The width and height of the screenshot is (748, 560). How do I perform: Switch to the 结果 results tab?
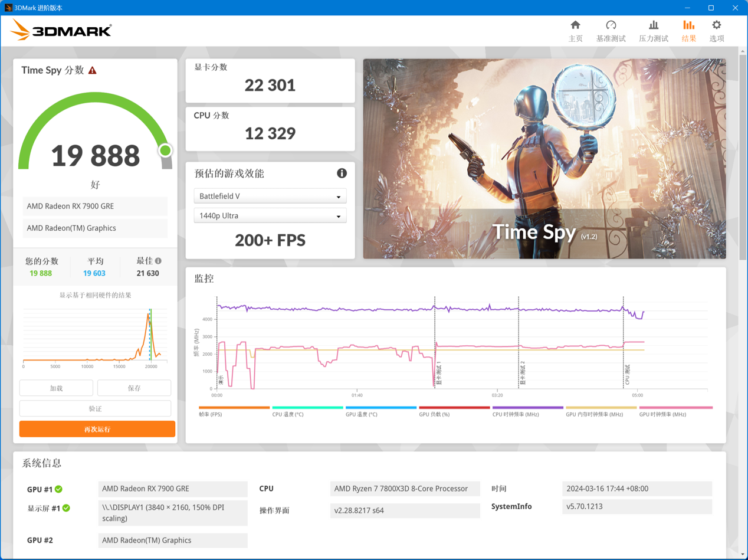pos(688,31)
